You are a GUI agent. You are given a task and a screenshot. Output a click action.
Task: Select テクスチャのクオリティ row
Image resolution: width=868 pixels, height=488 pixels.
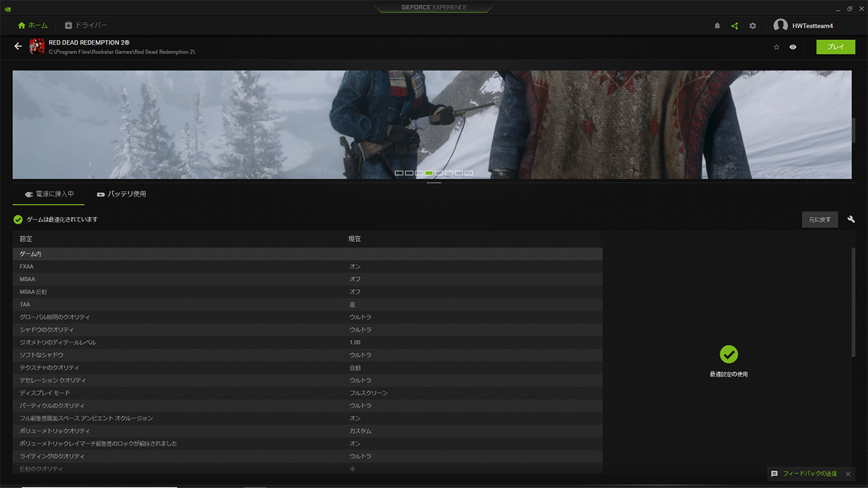tap(307, 367)
